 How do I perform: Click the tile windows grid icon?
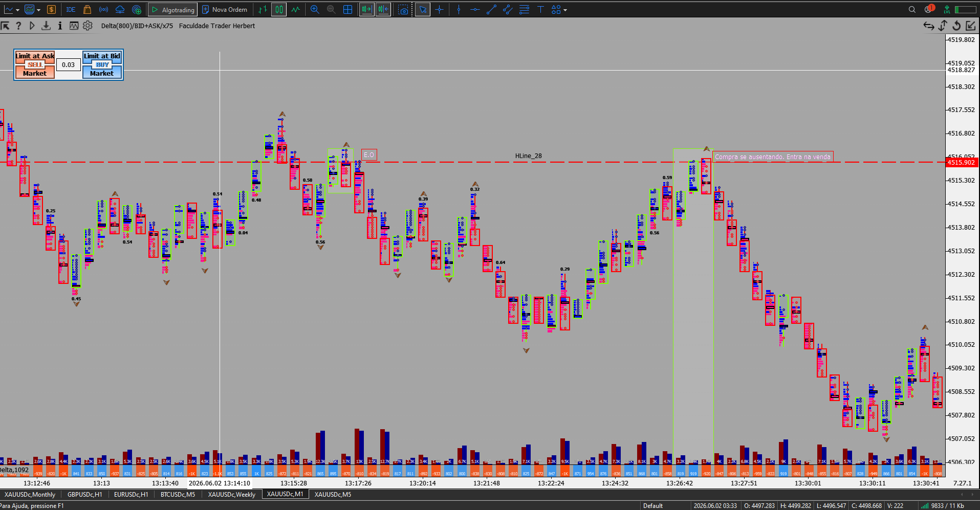point(348,10)
